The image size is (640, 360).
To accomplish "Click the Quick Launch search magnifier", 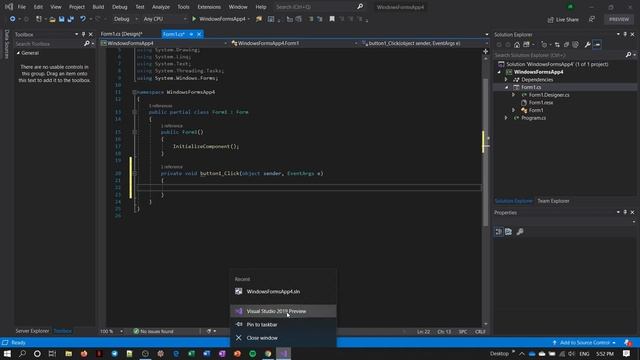I will (360, 7).
